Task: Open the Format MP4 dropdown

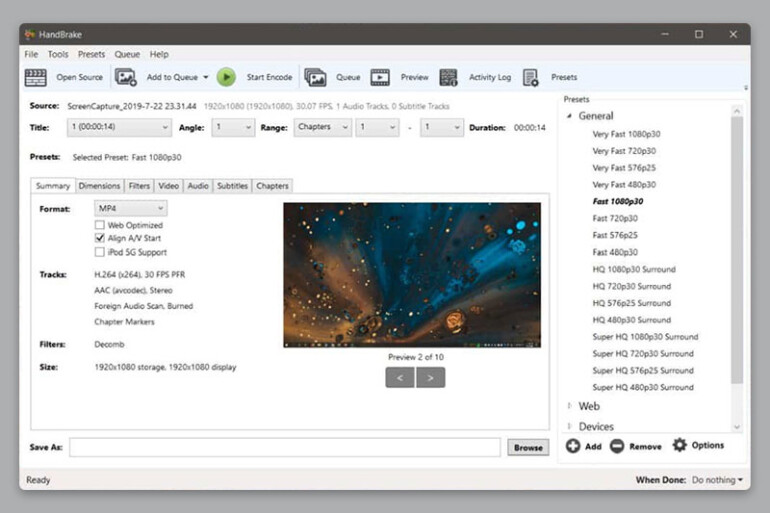Action: (x=131, y=208)
